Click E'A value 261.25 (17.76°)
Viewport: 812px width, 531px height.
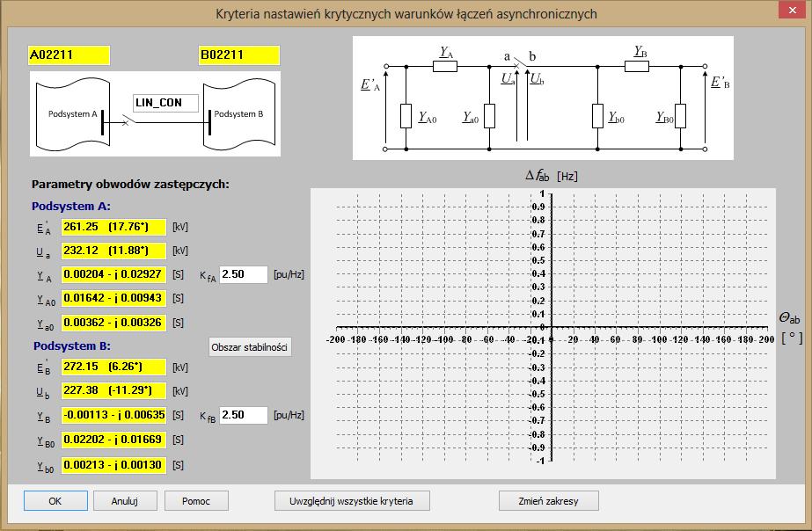tap(114, 227)
